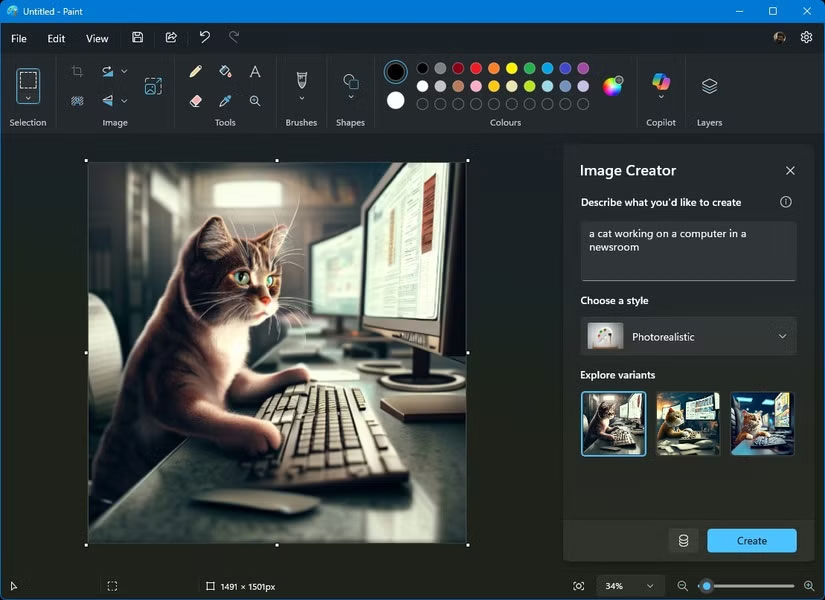
Task: Close the Image Creator panel
Action: [790, 171]
